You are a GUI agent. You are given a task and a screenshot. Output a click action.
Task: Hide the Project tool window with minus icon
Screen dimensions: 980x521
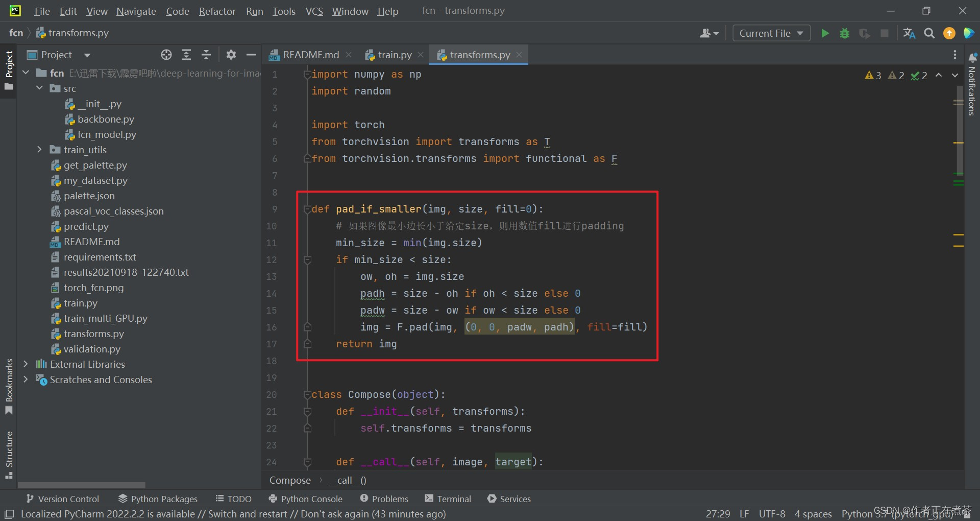[x=251, y=55]
